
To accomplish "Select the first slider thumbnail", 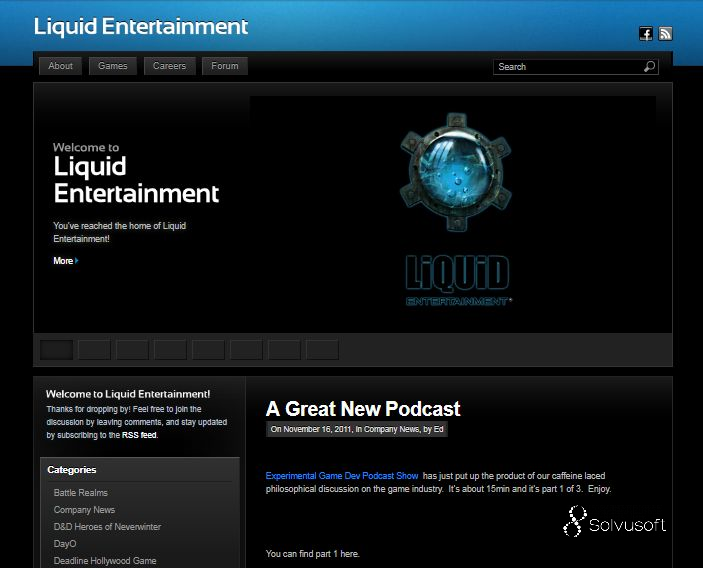I will click(56, 350).
